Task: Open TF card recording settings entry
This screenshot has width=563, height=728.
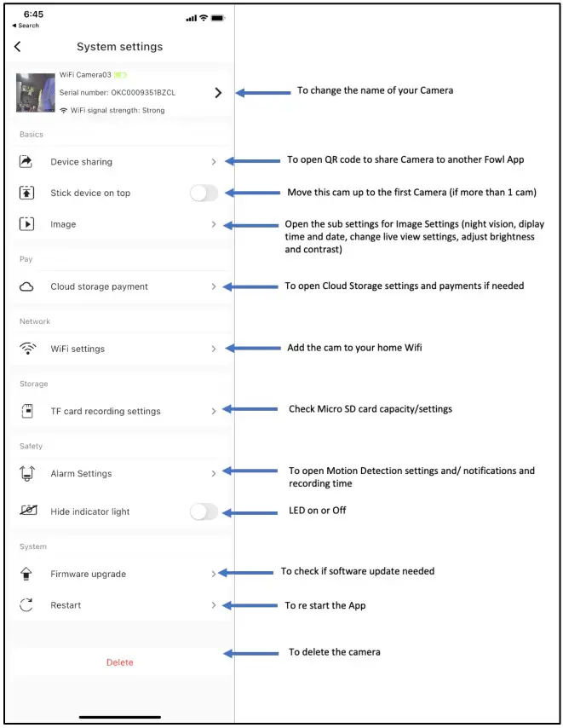Action: [x=105, y=411]
